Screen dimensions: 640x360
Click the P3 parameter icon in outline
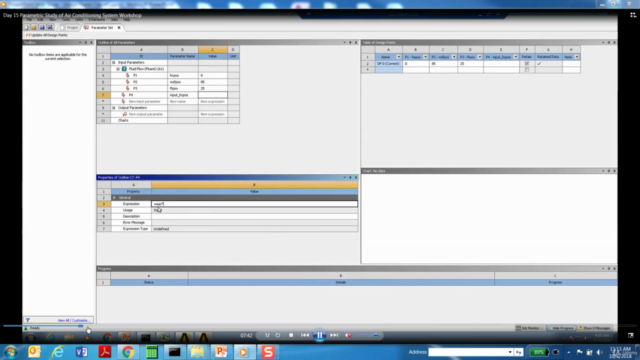click(128, 88)
